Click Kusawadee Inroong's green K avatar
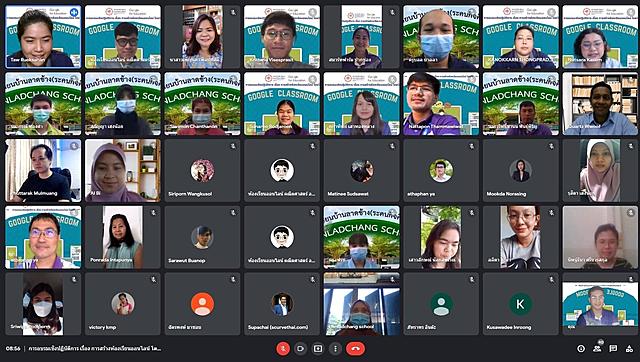Screen dimensions: 640x362 point(520,304)
